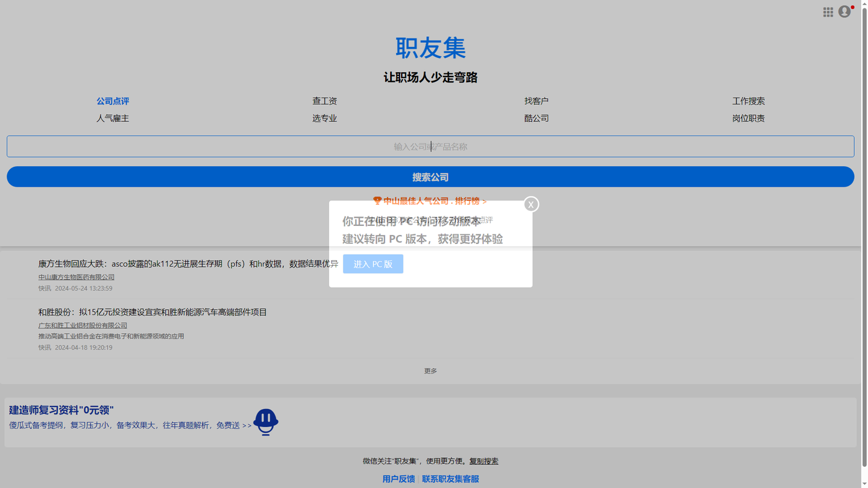Open 中山康方生物医药有限公司 company link

[x=77, y=277]
